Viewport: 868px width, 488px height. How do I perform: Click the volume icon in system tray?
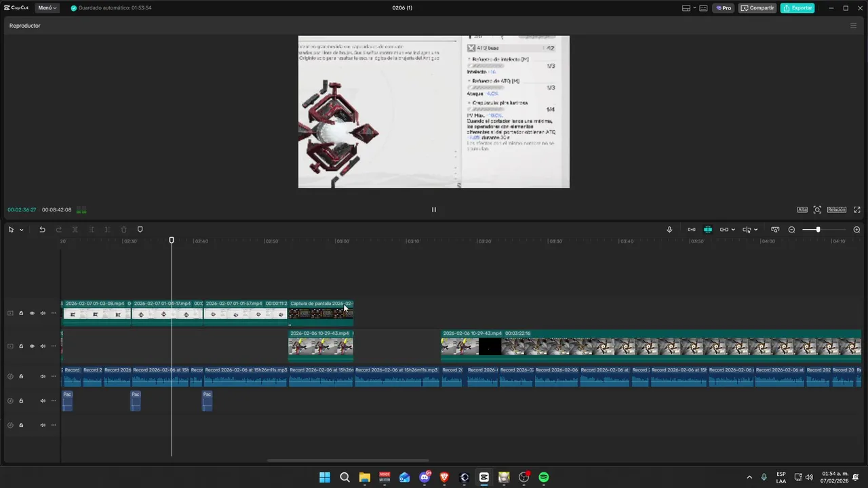(x=809, y=477)
